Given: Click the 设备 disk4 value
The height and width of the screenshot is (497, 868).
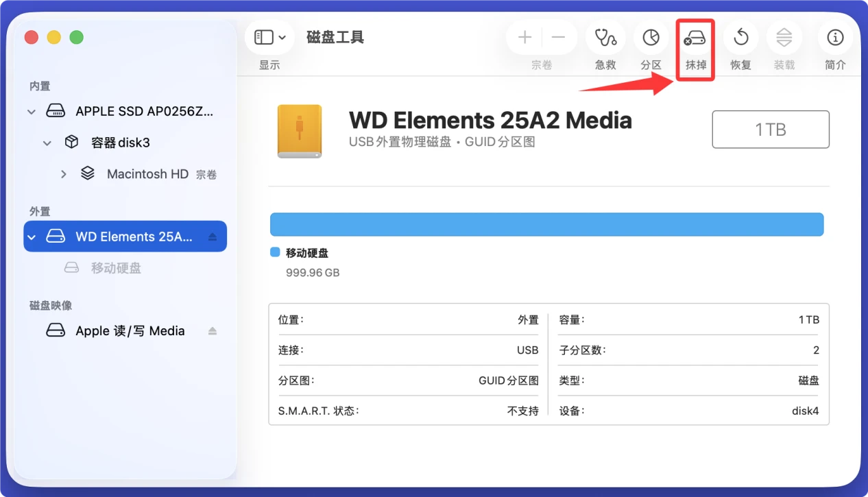Looking at the screenshot, I should pyautogui.click(x=805, y=411).
